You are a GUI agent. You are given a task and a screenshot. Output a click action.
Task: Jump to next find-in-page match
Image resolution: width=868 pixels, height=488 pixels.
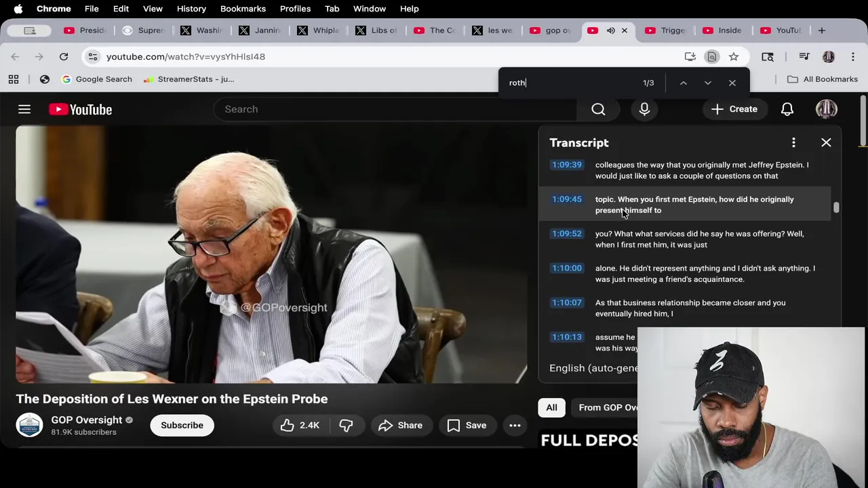[x=708, y=83]
